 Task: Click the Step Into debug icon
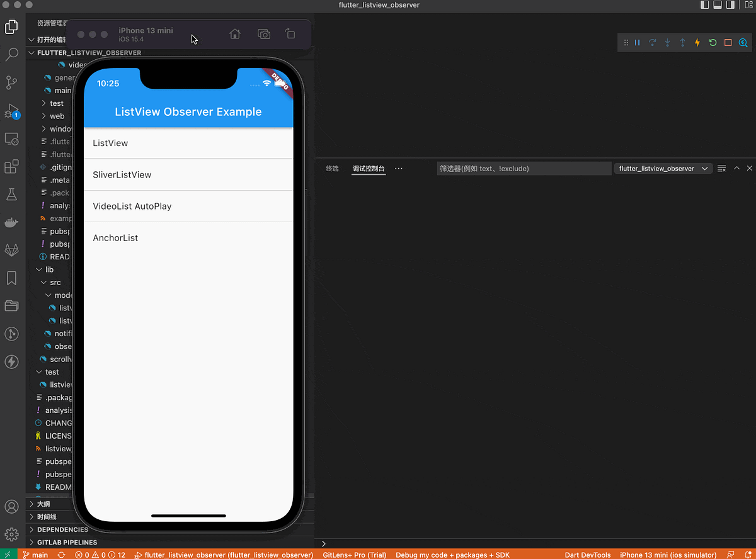667,42
